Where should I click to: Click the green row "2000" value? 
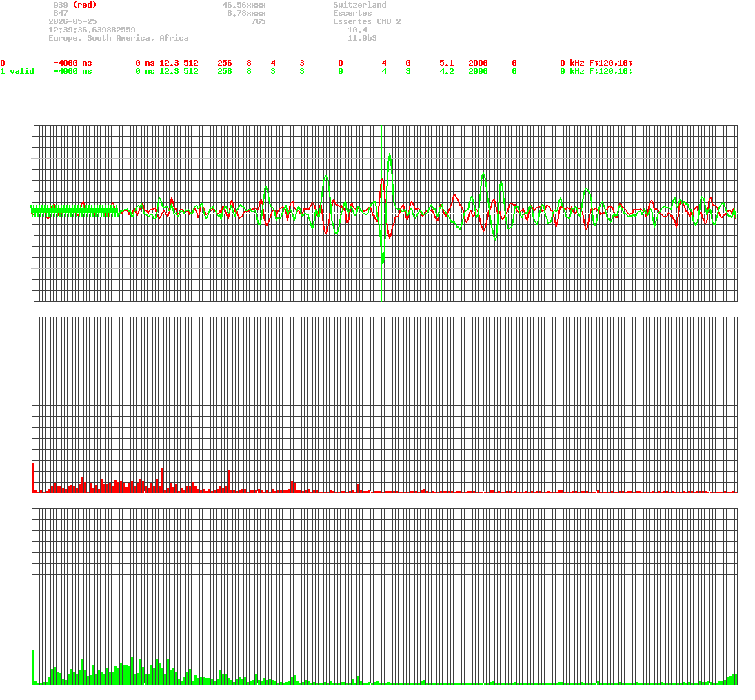(478, 71)
